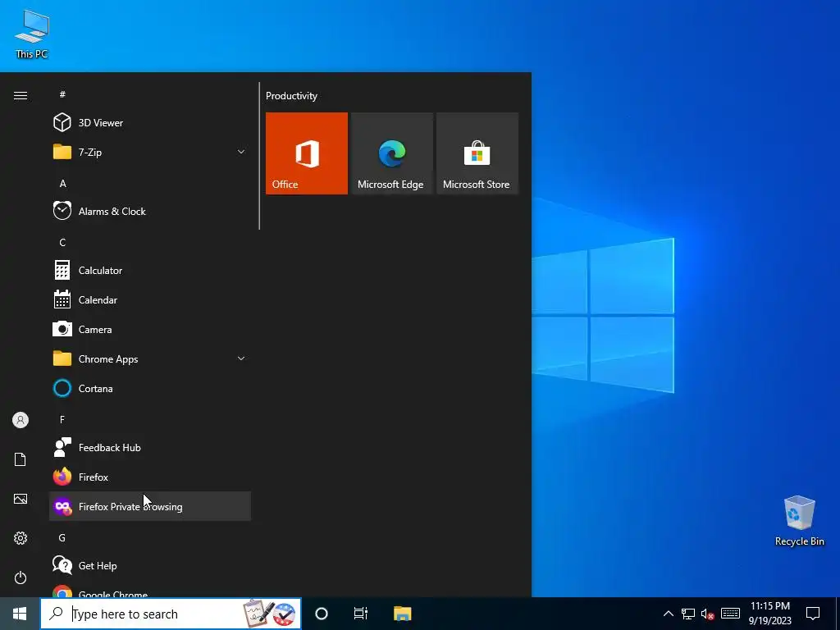Click the search highlights image in search box
The width and height of the screenshot is (840, 630).
[269, 614]
